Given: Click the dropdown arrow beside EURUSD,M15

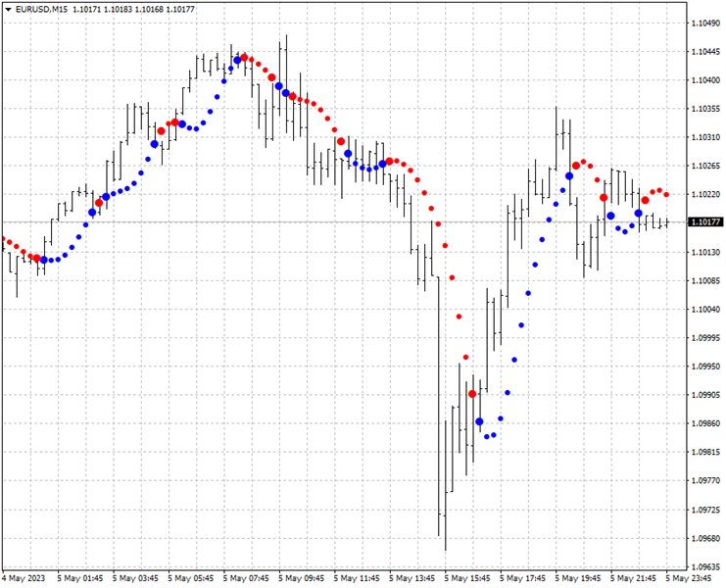Looking at the screenshot, I should click(x=8, y=9).
